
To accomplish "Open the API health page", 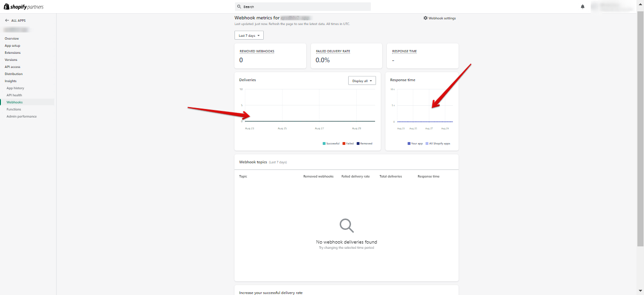I will coord(14,95).
